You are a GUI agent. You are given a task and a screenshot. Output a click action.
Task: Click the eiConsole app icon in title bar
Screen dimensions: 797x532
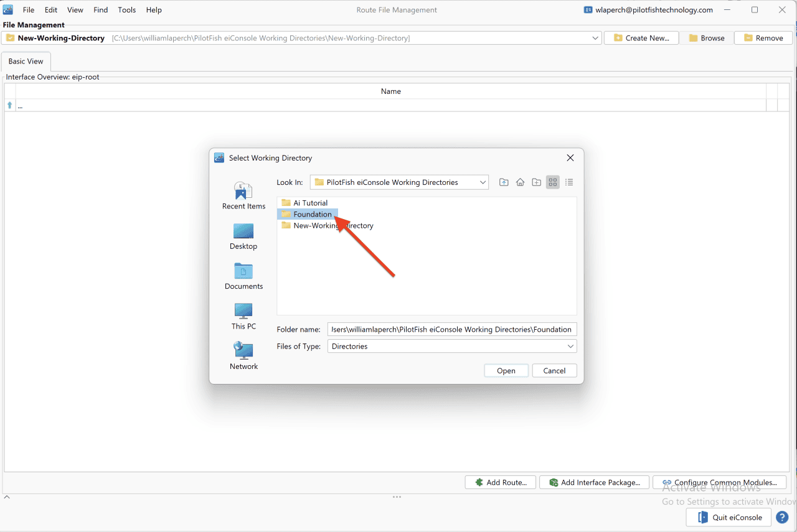[x=8, y=9]
